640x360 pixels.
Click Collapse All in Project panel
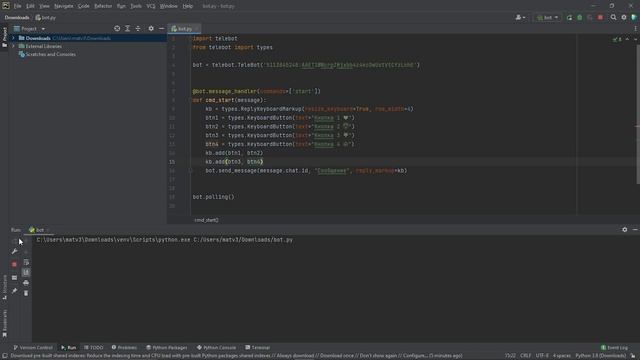click(138, 29)
